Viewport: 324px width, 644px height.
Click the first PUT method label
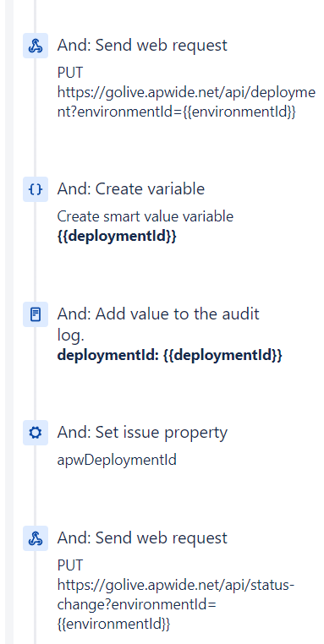[70, 73]
